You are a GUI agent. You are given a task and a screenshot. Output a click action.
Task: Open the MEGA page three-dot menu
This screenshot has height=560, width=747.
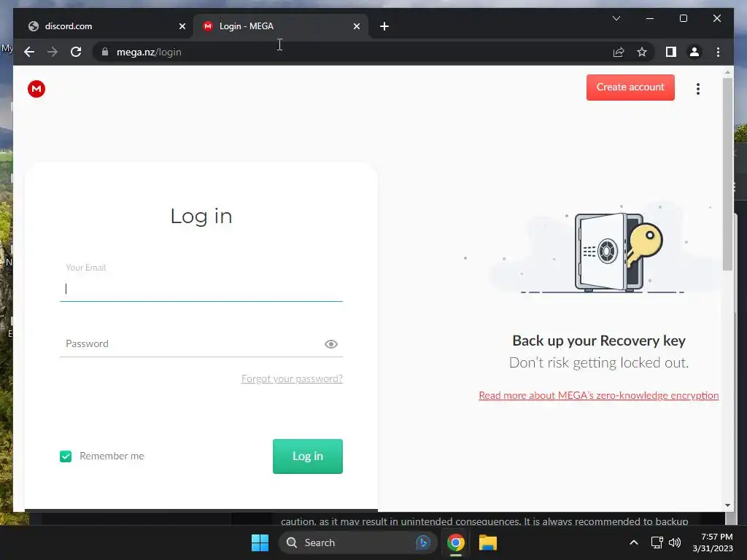(x=698, y=89)
